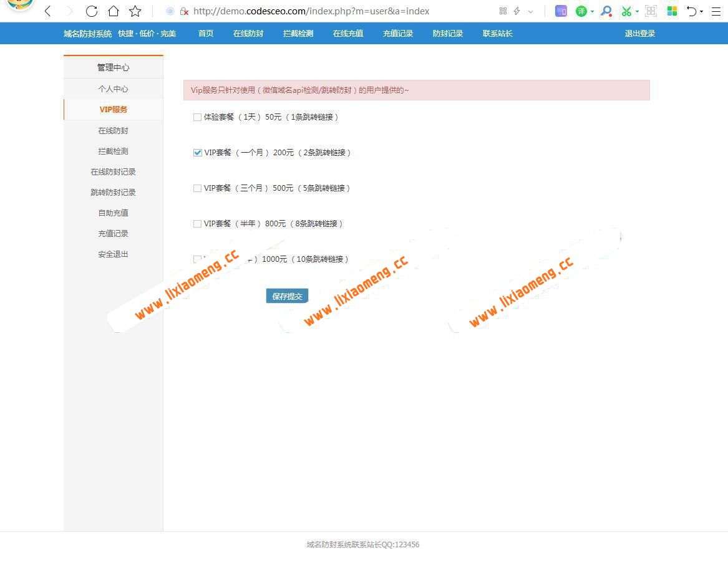The width and height of the screenshot is (728, 561).
Task: Check the VIP套餐（三个月）500元 option
Action: (x=197, y=188)
